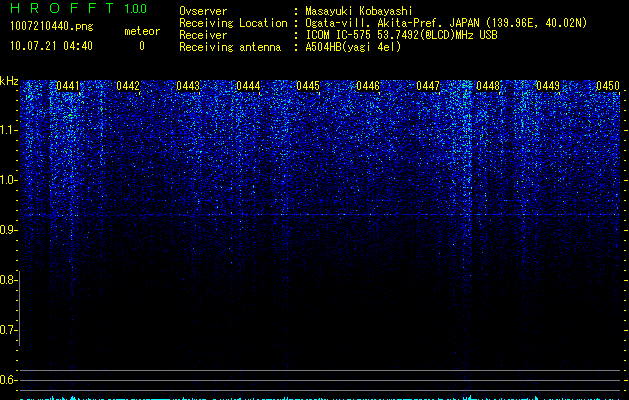This screenshot has height=400, width=629.
Task: Click the ICOM IC-575 53.7492 MHz USB text
Action: 401,35
